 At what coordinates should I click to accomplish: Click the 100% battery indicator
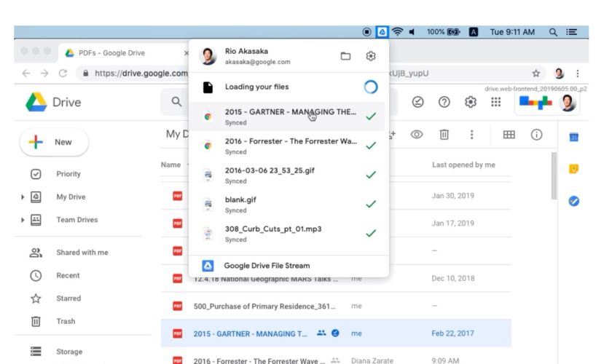[444, 32]
